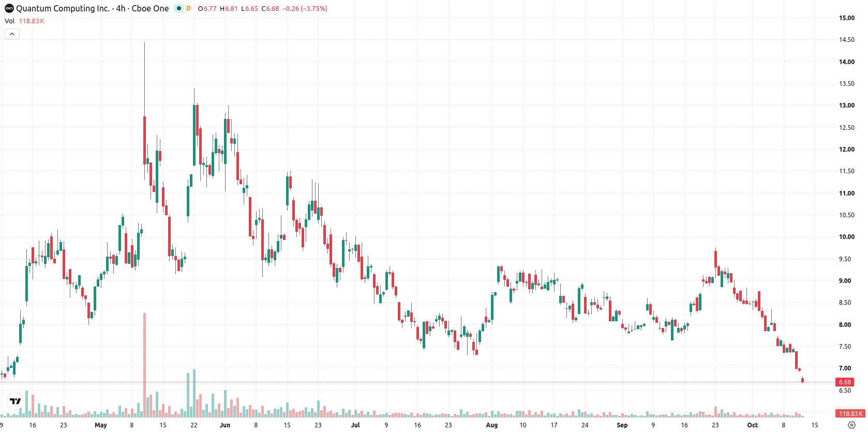This screenshot has height=432, width=868.
Task: Open chart settings gear in the corner
Action: (x=851, y=425)
